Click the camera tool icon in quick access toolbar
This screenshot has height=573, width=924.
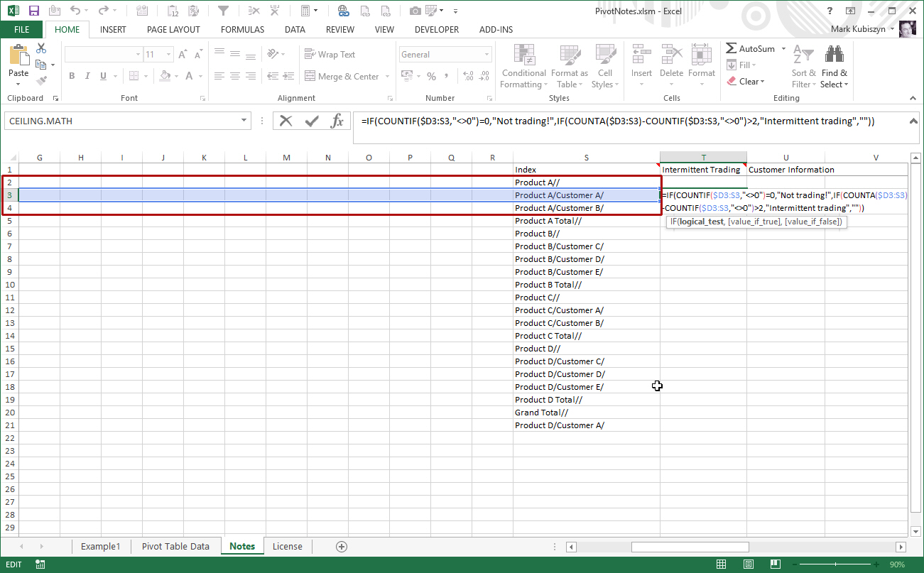coord(415,11)
